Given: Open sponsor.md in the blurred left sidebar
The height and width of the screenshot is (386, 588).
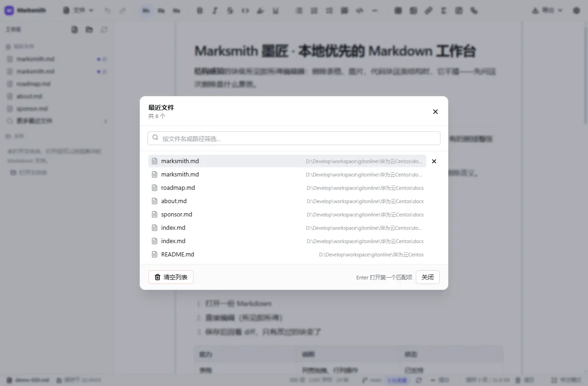Looking at the screenshot, I should pyautogui.click(x=57, y=108).
